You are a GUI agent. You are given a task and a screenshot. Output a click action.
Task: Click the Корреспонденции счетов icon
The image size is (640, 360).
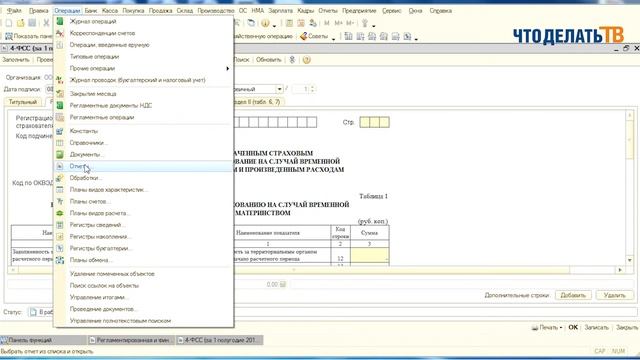tap(60, 33)
